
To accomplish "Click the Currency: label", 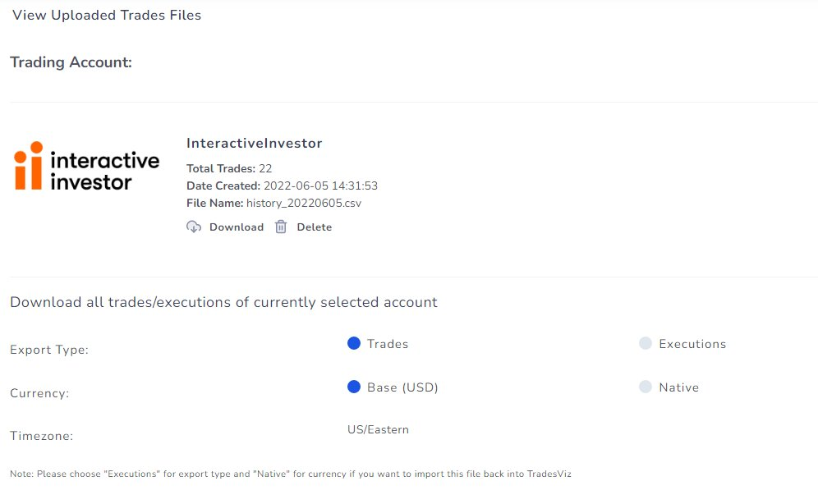I will pos(39,393).
